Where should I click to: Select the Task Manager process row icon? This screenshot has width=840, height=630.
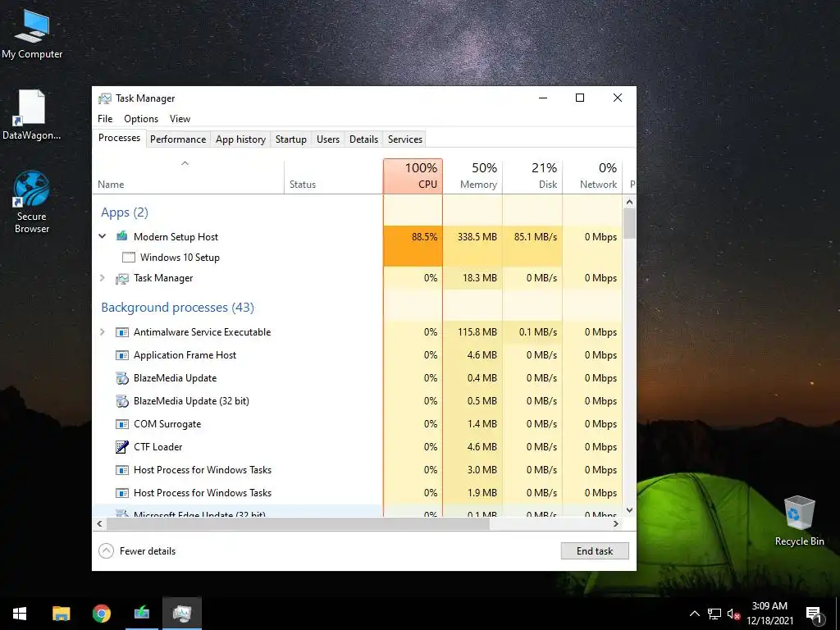(122, 278)
